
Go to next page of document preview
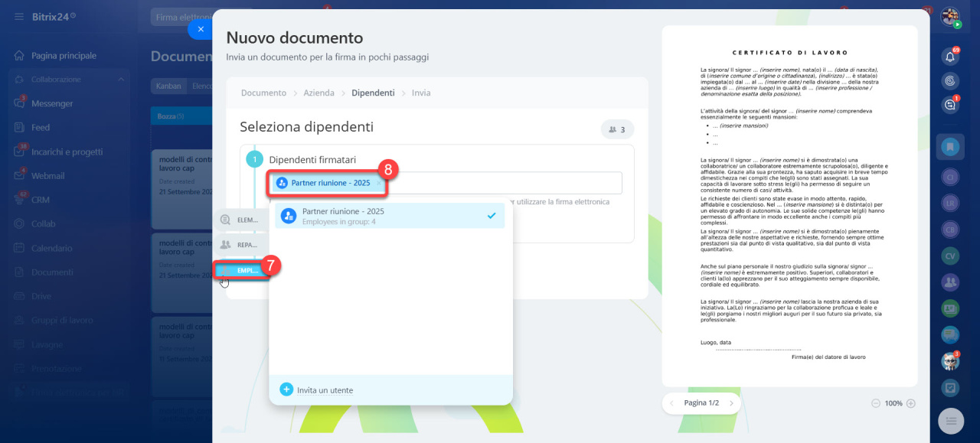pos(731,403)
